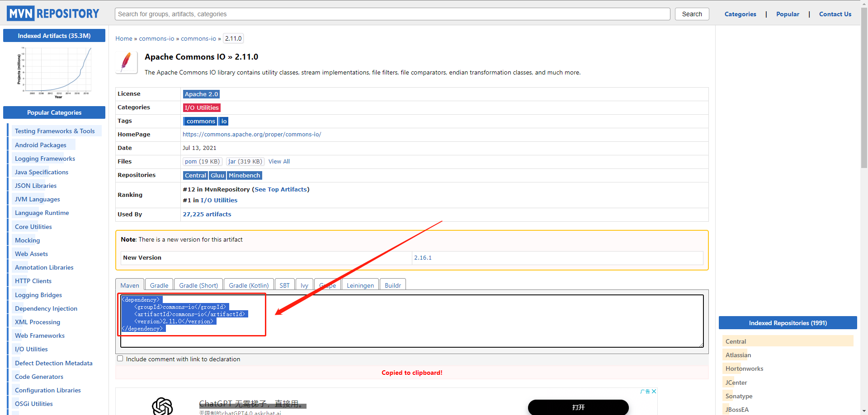Click the ChatGPT logo in advertisement
This screenshot has width=868, height=415.
[162, 406]
